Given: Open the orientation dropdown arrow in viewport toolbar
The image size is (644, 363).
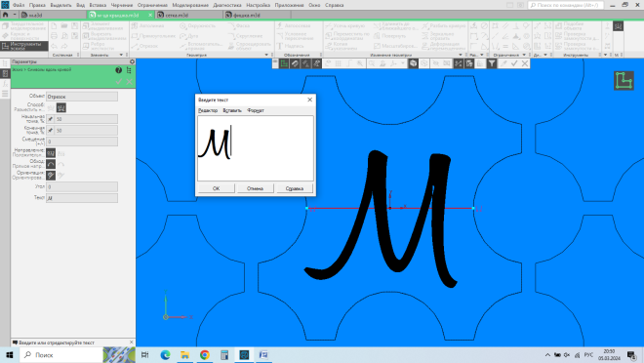Looking at the screenshot, I should pos(403,63).
